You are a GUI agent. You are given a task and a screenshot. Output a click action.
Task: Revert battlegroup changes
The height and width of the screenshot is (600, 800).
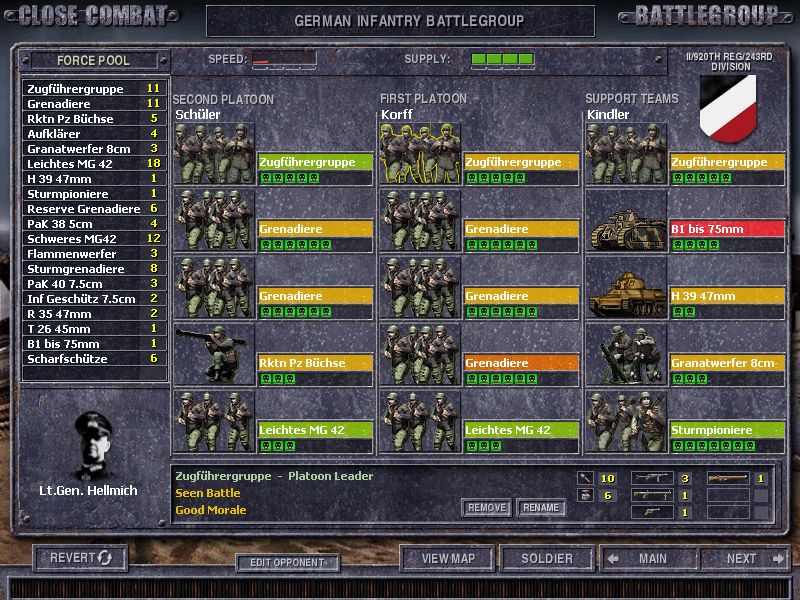pos(81,557)
